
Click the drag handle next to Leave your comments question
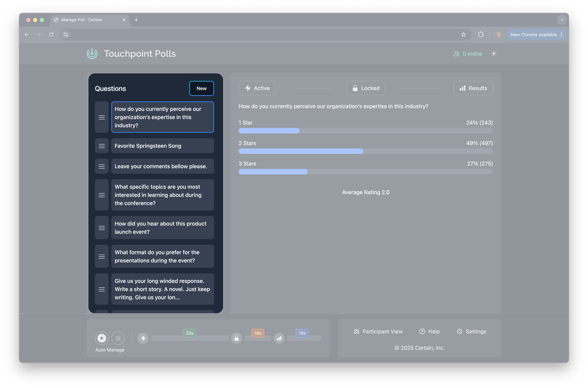(x=102, y=167)
